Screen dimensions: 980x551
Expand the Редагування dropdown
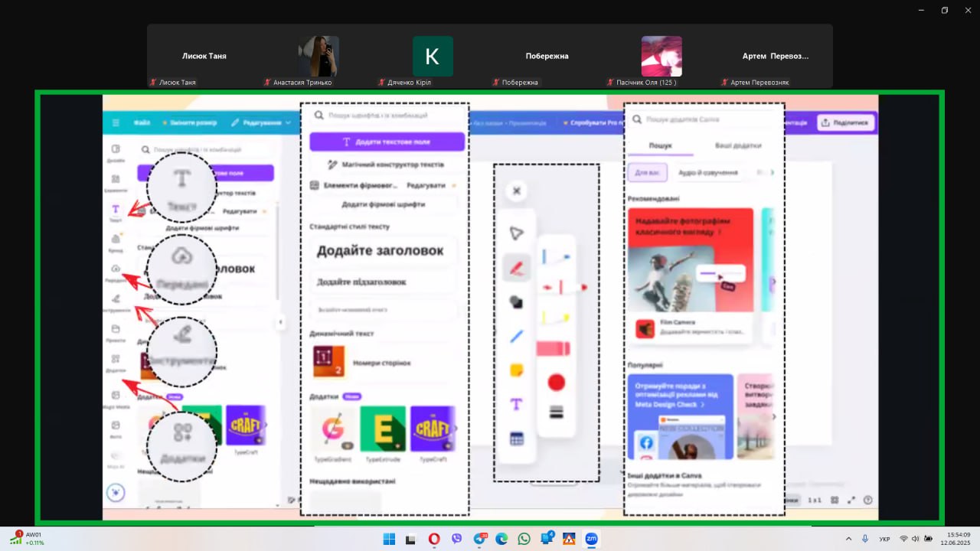[x=262, y=122]
